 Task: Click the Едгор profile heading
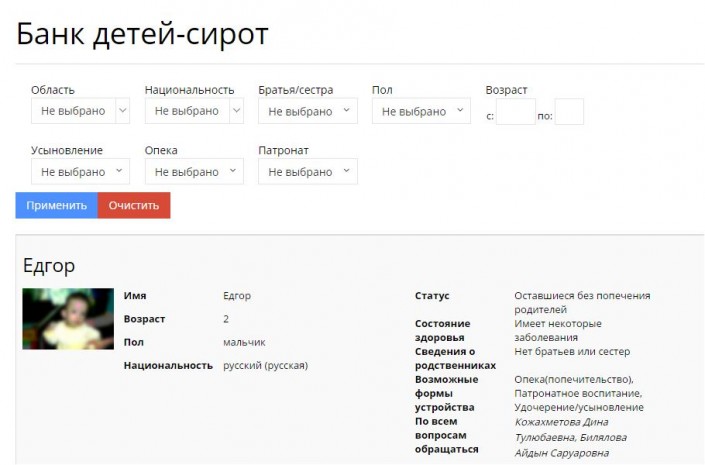[x=49, y=265]
